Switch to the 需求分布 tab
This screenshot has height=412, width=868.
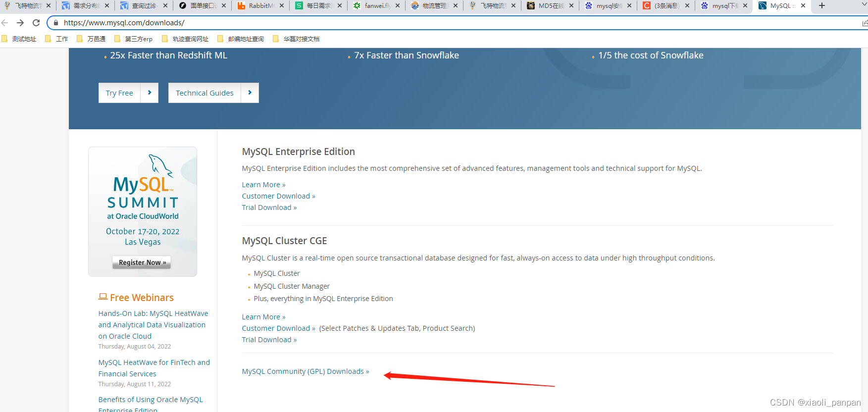(86, 5)
